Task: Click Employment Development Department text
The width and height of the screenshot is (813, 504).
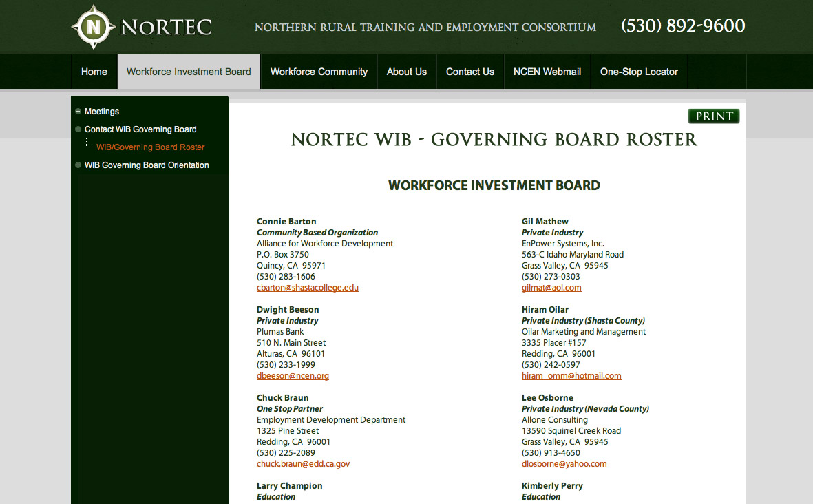Action: [331, 420]
